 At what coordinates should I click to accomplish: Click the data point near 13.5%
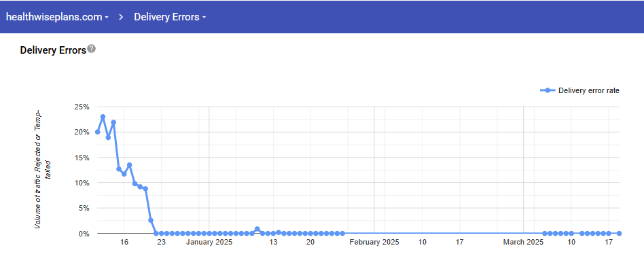click(x=129, y=165)
